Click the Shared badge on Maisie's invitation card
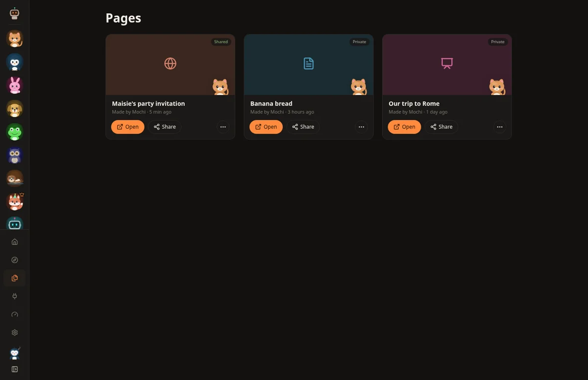This screenshot has height=380, width=588. click(221, 42)
